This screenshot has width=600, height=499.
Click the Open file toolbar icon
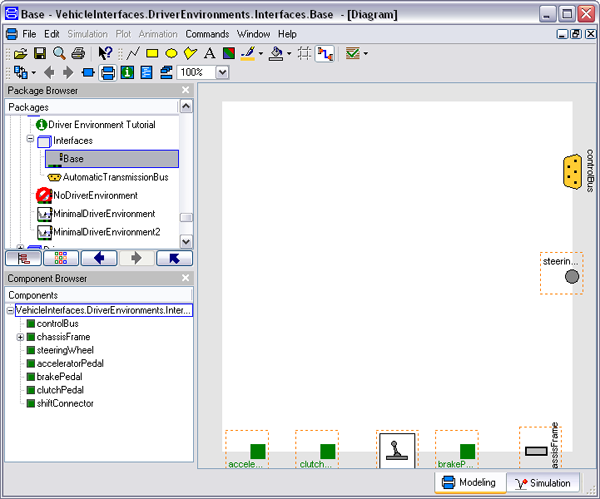click(21, 53)
